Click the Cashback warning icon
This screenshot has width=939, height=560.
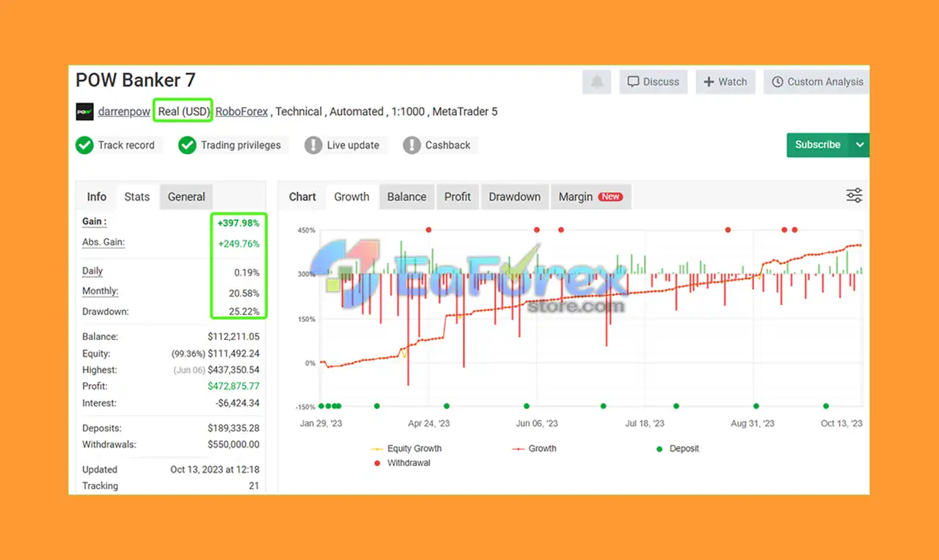click(x=412, y=145)
